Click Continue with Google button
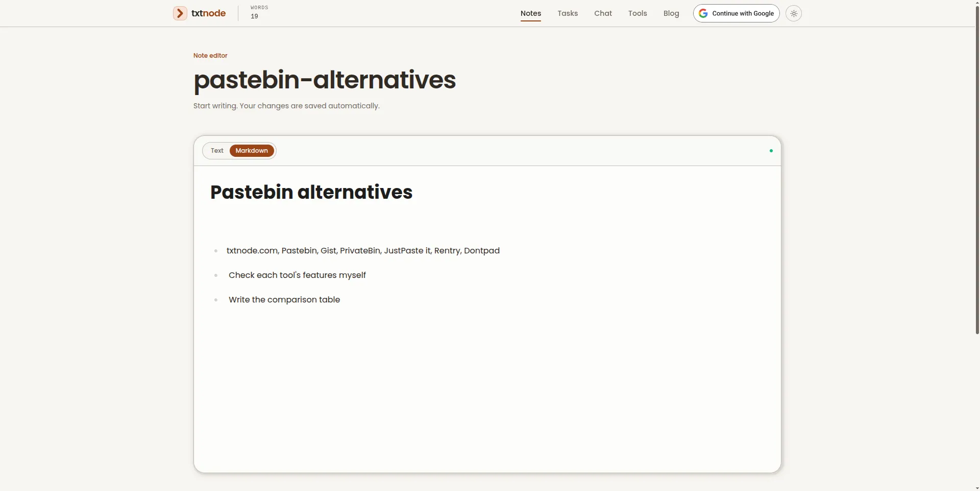 point(736,13)
